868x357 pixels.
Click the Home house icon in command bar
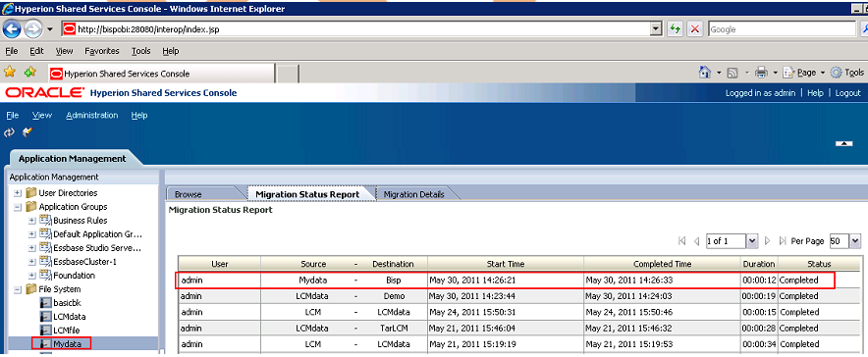coord(705,73)
